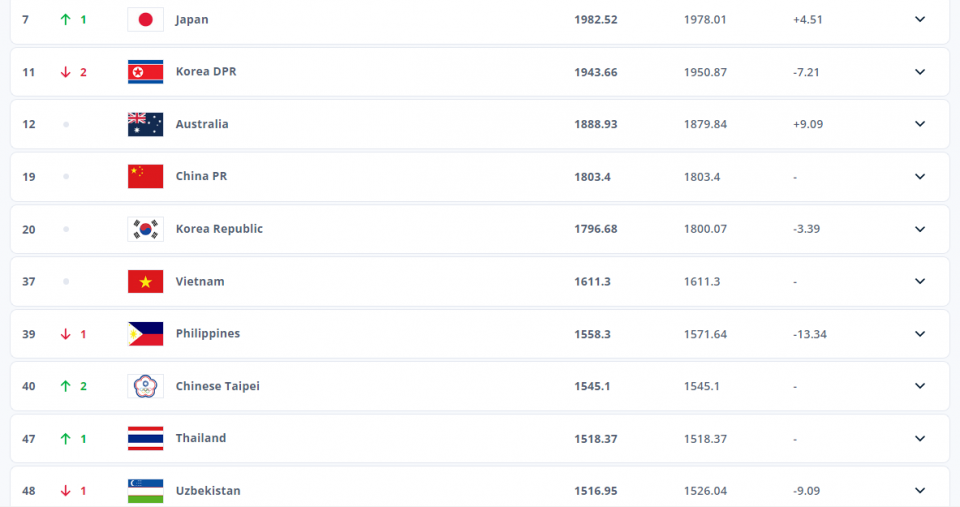Click the Chinese Taipei flag icon
Image resolution: width=960 pixels, height=507 pixels.
pyautogui.click(x=145, y=386)
